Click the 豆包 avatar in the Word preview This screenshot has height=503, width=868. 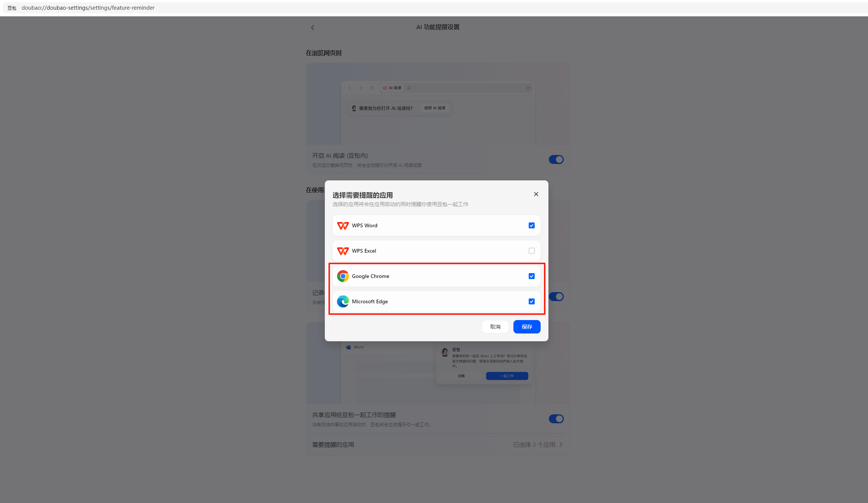444,352
